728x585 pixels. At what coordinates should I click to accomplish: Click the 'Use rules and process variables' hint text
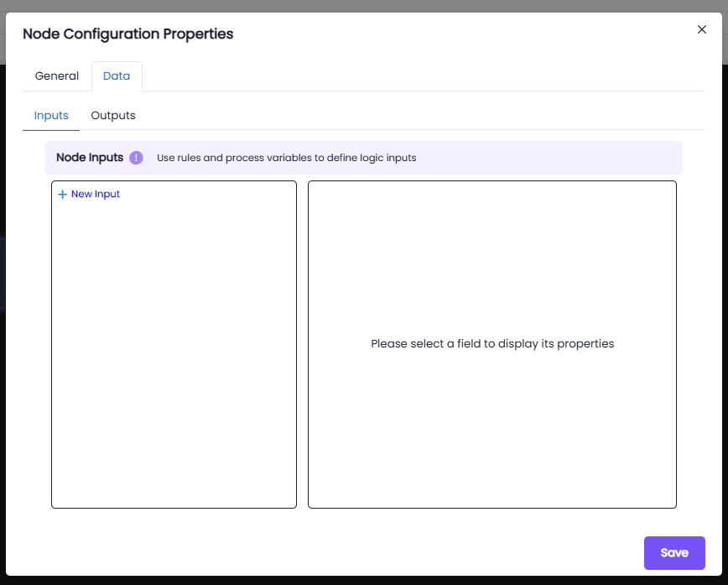click(x=287, y=158)
